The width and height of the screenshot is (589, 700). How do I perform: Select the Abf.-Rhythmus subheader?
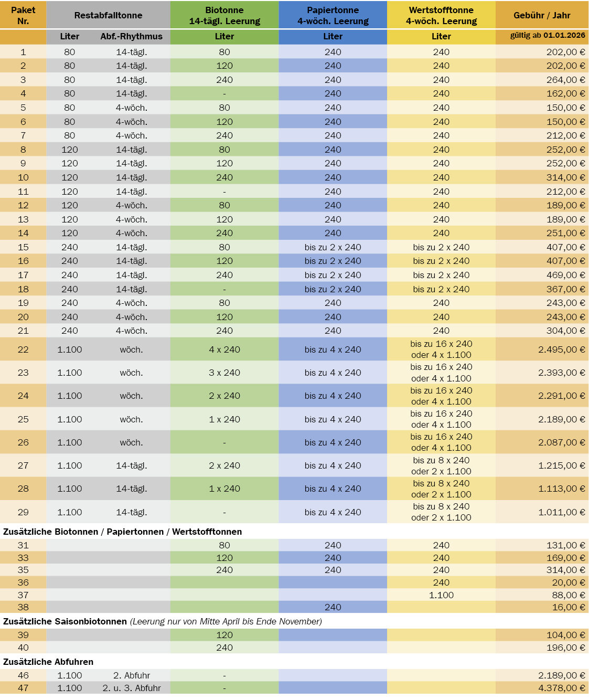(x=131, y=36)
